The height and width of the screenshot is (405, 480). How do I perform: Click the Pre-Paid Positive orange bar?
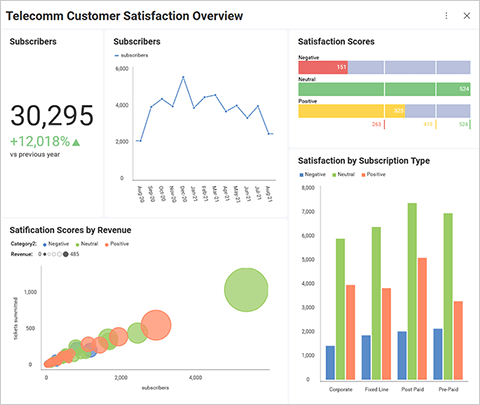(x=458, y=340)
